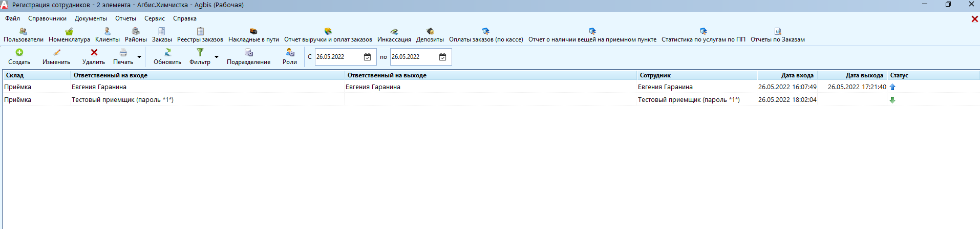Click Евгения Гаранина in Ответственный на выходе column

[x=373, y=87]
